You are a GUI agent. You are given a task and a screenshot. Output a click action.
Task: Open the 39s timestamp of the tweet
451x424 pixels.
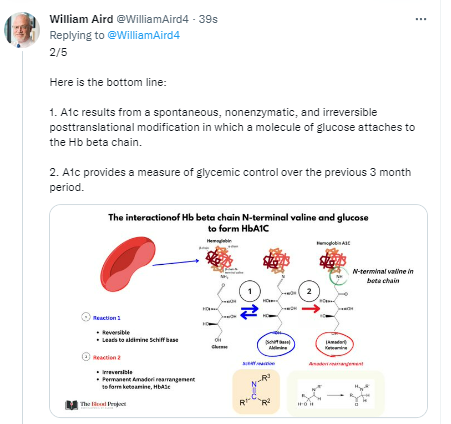[208, 19]
